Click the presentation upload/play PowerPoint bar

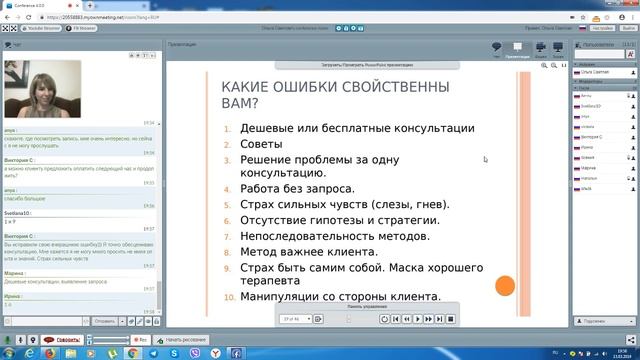coord(367,65)
